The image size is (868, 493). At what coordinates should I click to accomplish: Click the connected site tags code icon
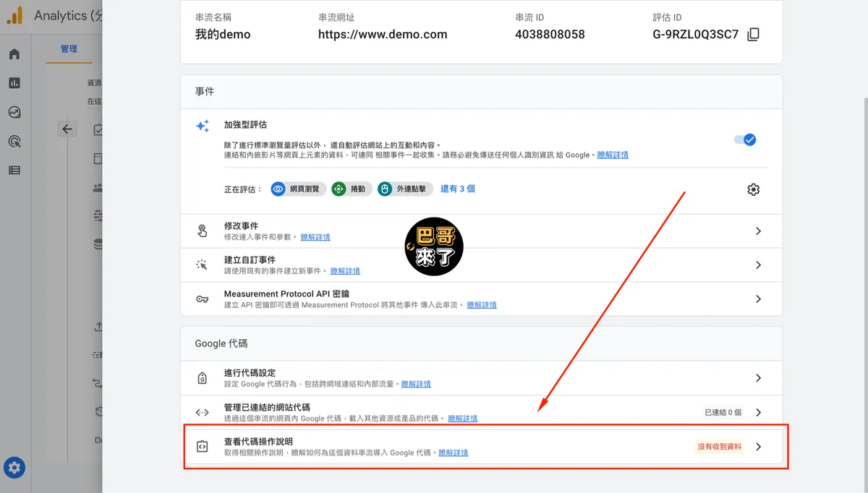click(x=202, y=412)
